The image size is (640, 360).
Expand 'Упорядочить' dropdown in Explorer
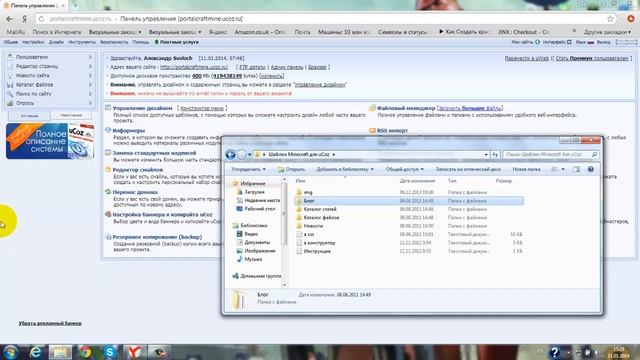(248, 169)
